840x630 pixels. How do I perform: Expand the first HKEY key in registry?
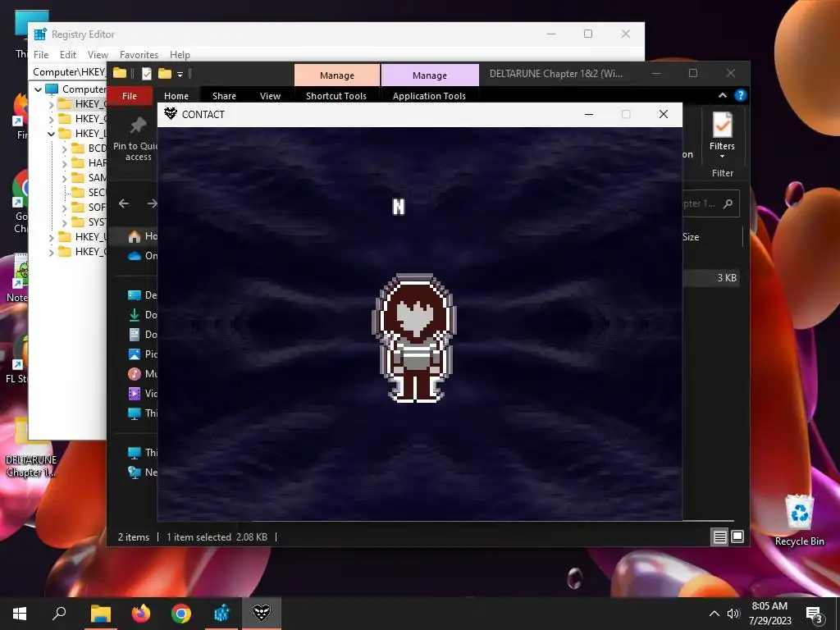52,104
